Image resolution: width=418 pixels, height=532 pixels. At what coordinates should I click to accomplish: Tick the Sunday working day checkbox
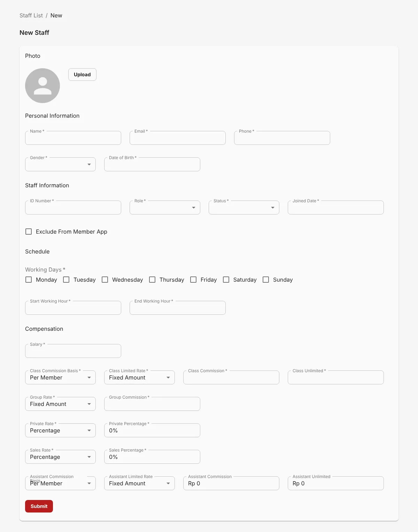tap(266, 280)
